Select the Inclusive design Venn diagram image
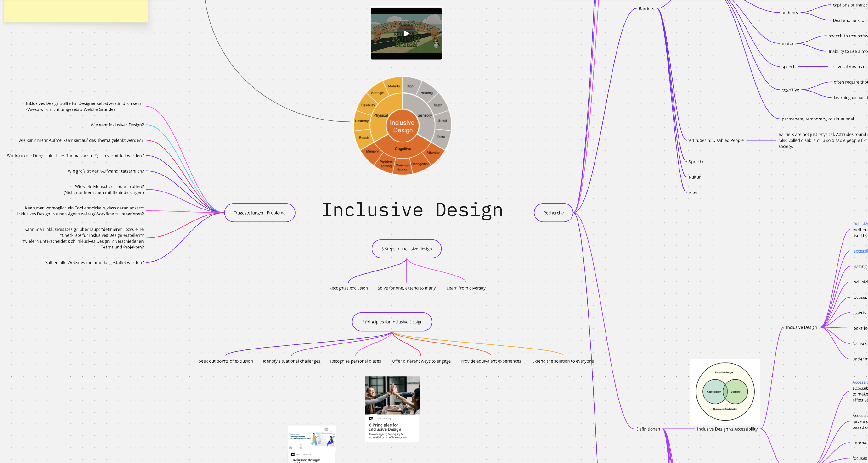868x463 pixels. pyautogui.click(x=725, y=391)
